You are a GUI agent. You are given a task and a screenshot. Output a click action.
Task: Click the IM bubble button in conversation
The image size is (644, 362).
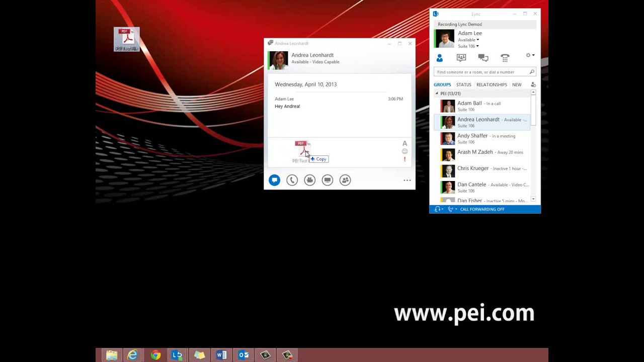(x=274, y=180)
